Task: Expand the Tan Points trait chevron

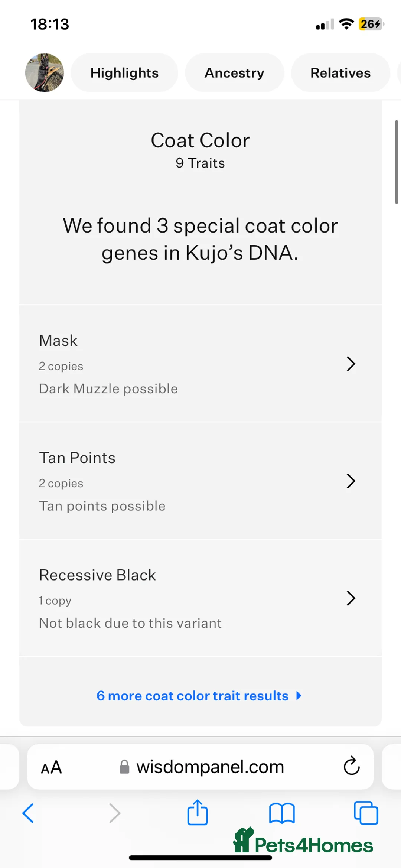Action: pos(351,481)
